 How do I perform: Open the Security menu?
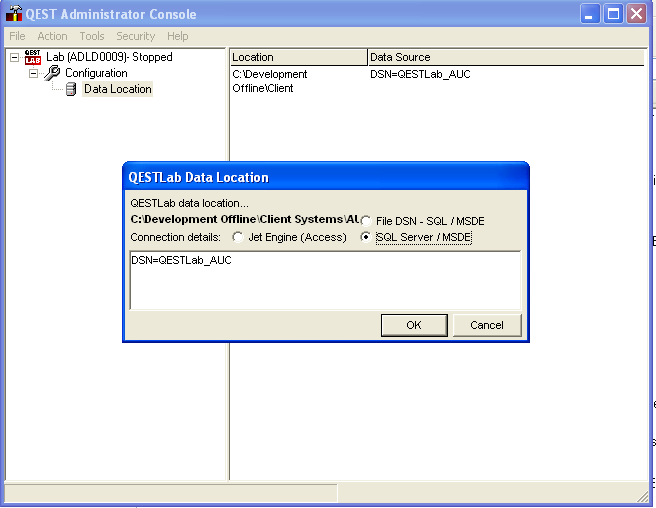pyautogui.click(x=136, y=36)
